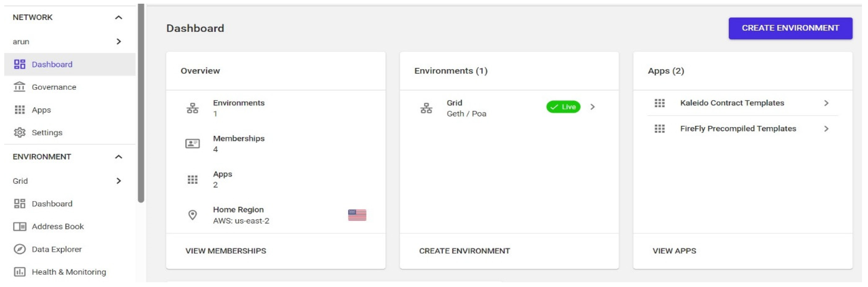This screenshot has height=287, width=868.
Task: Click the Address Book icon
Action: [20, 227]
